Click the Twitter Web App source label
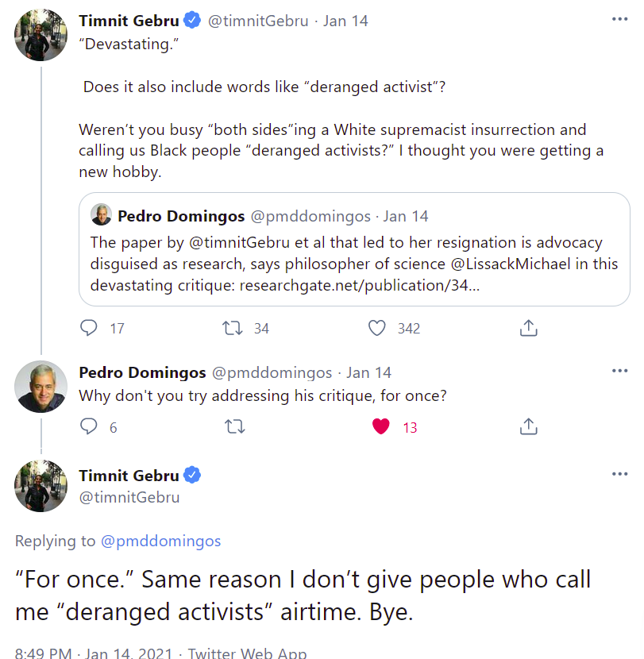 pyautogui.click(x=247, y=653)
